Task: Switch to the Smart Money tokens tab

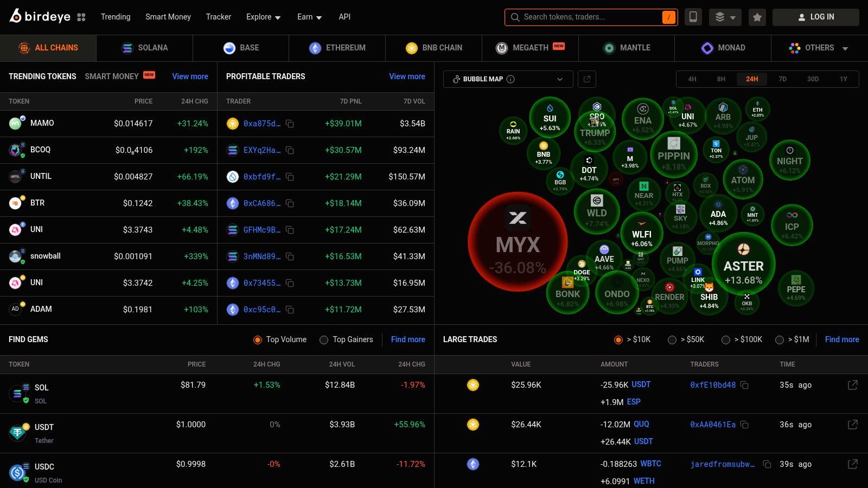Action: point(112,76)
